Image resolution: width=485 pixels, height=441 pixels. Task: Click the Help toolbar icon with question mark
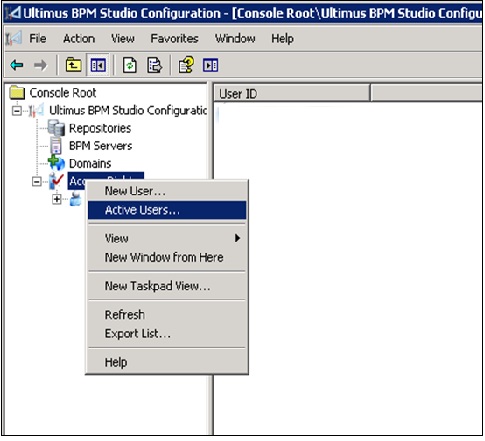point(186,65)
